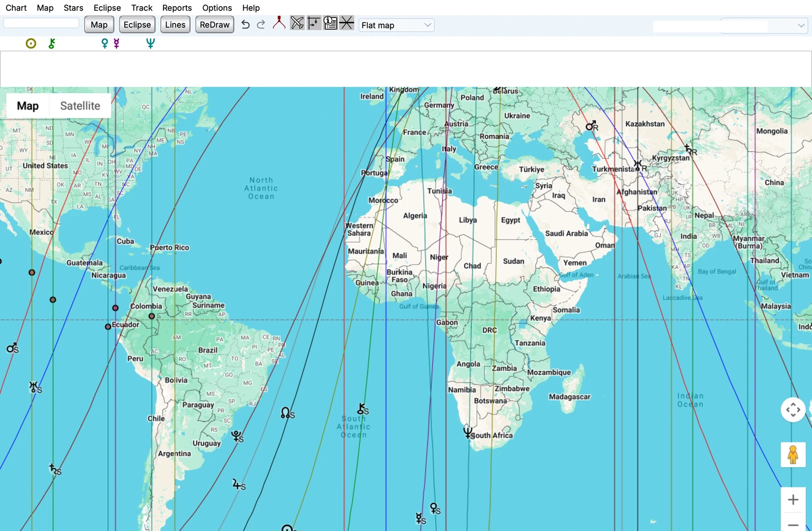Click the Jupiter S marker off Argentina

point(239,484)
